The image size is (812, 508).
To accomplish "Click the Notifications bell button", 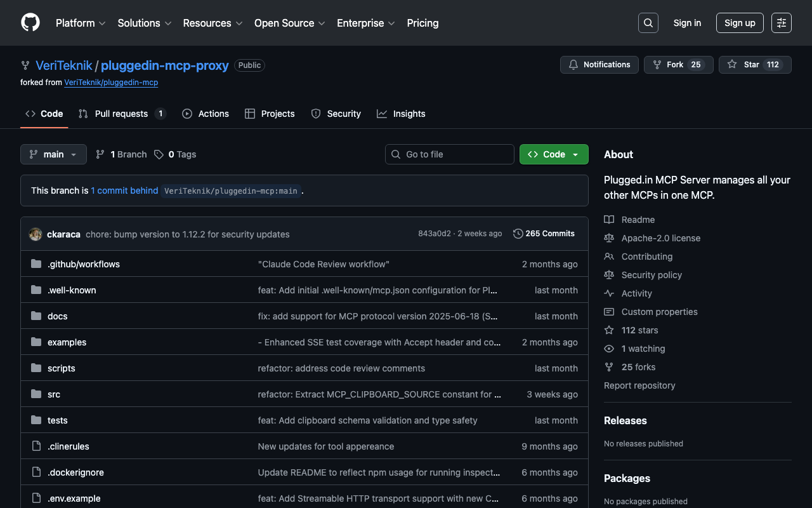I will 599,65.
